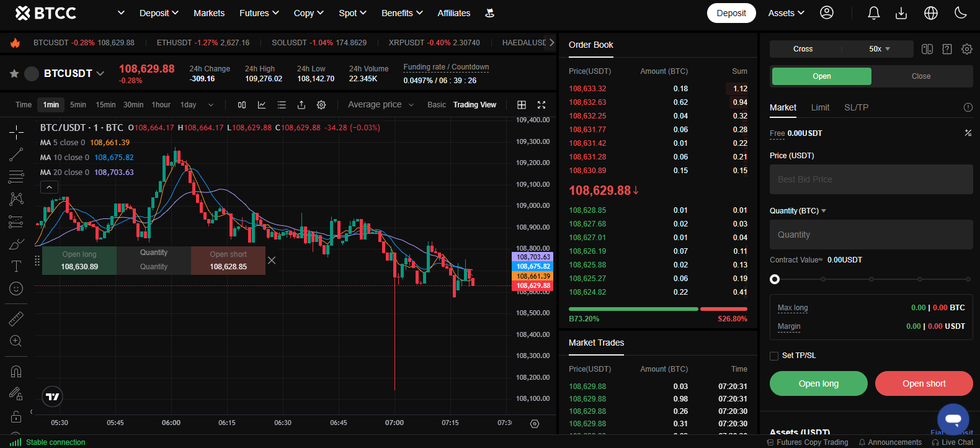Select the brush drawing tool
The image size is (980, 448).
point(16,244)
